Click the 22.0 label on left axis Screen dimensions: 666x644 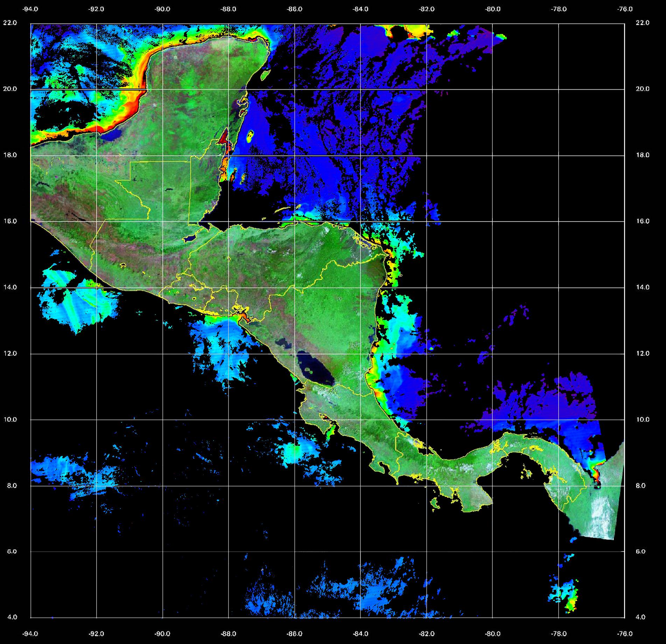9,23
